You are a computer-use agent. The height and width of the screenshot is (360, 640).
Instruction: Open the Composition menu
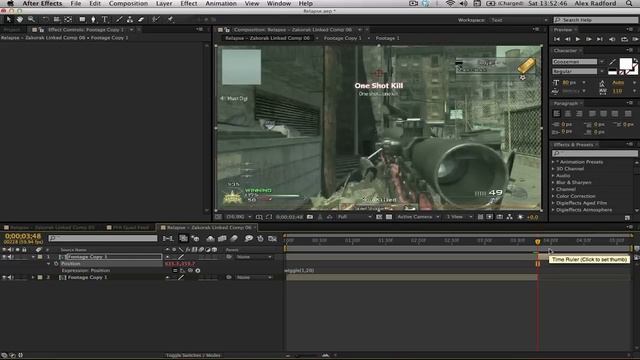pyautogui.click(x=128, y=3)
